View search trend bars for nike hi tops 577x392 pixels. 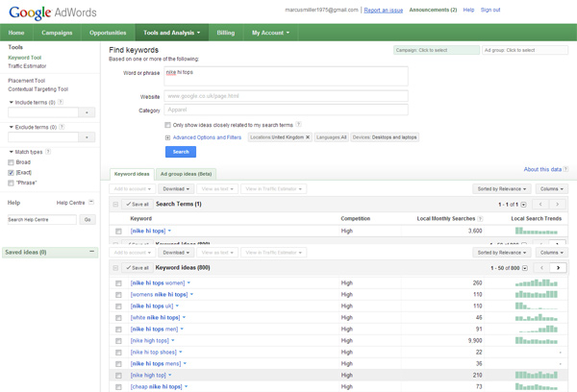[x=537, y=231]
